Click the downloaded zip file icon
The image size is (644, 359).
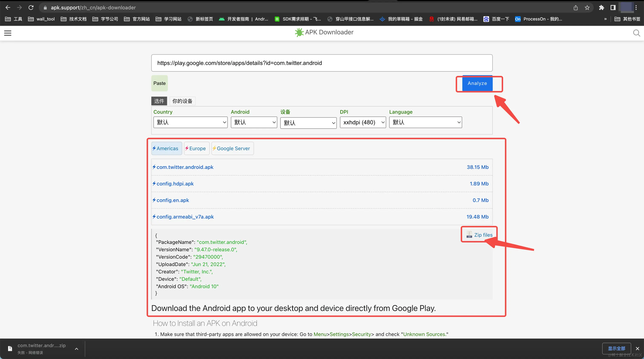pyautogui.click(x=10, y=349)
